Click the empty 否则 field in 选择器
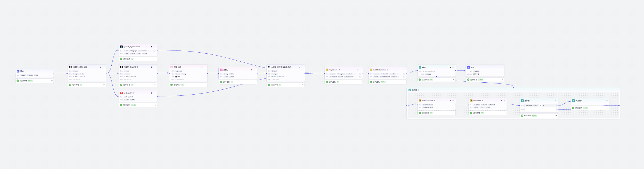This screenshot has height=169, width=644. tap(540, 109)
